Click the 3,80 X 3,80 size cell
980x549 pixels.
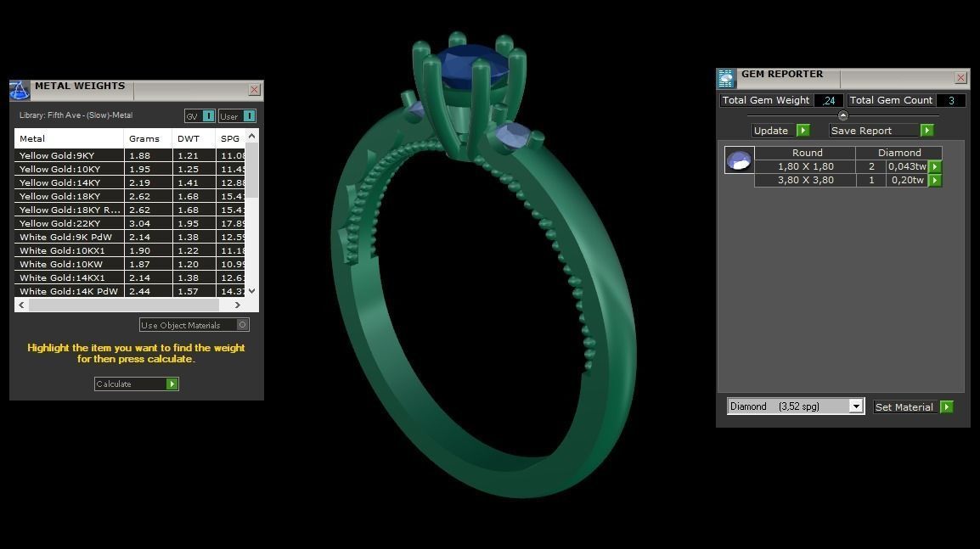click(x=806, y=181)
